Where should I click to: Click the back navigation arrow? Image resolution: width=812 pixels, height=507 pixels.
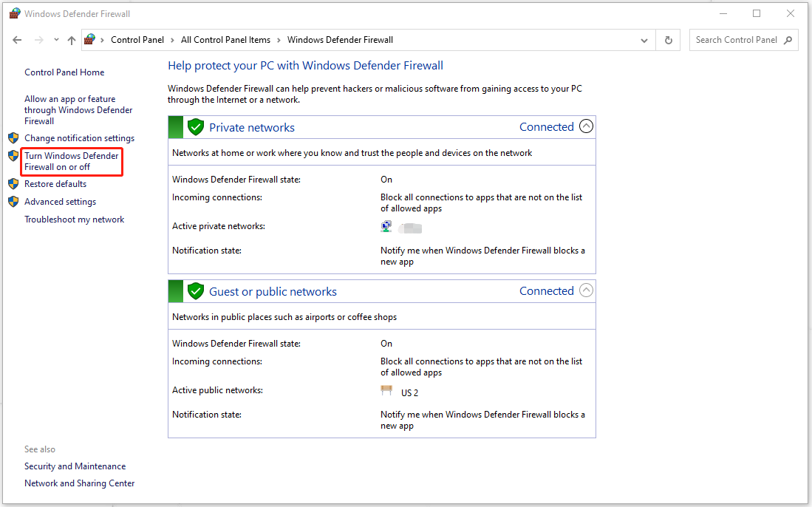coord(17,40)
